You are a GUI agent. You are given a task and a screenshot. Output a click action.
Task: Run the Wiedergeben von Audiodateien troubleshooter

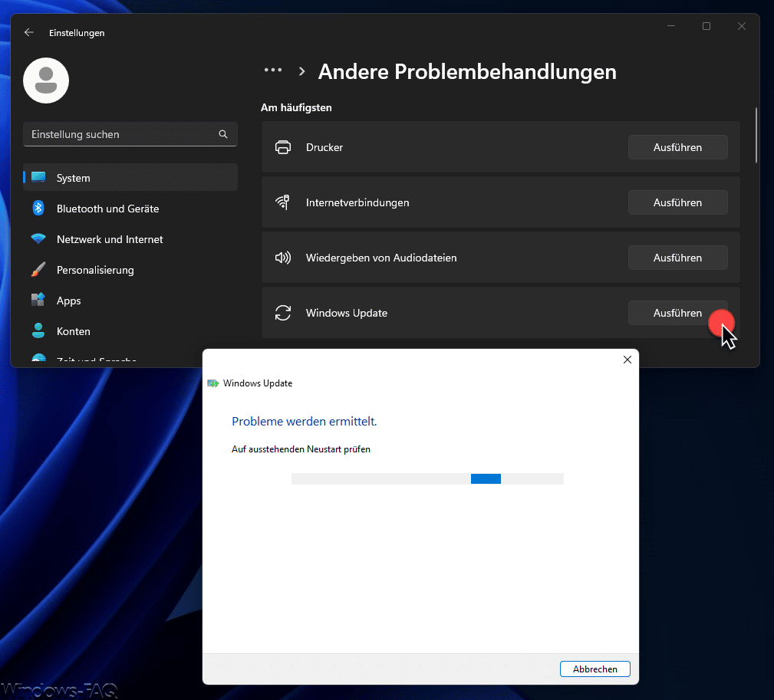pos(677,258)
